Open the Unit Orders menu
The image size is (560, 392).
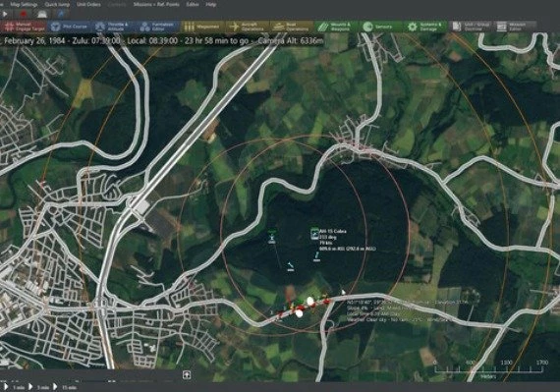click(x=88, y=5)
